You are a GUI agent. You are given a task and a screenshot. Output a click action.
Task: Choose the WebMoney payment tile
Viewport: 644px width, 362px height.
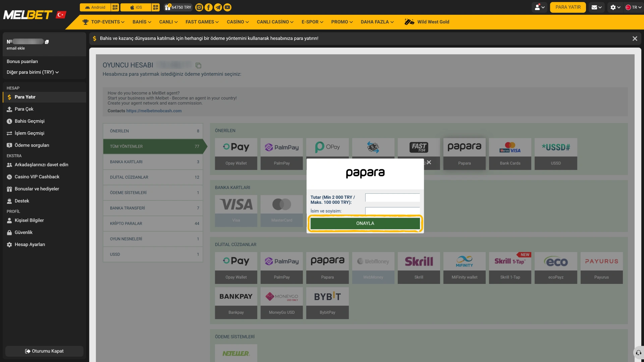[x=373, y=268]
